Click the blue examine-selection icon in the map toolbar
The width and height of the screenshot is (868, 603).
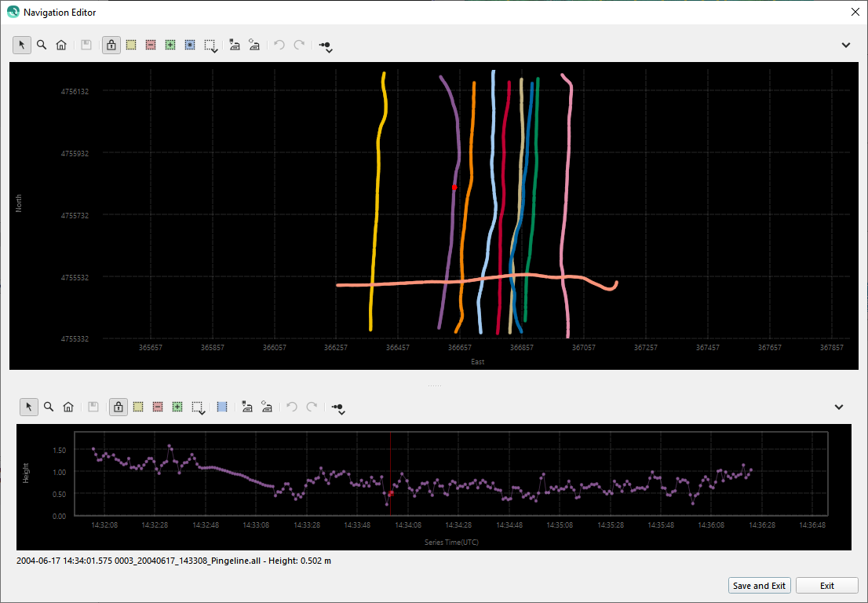coord(190,46)
